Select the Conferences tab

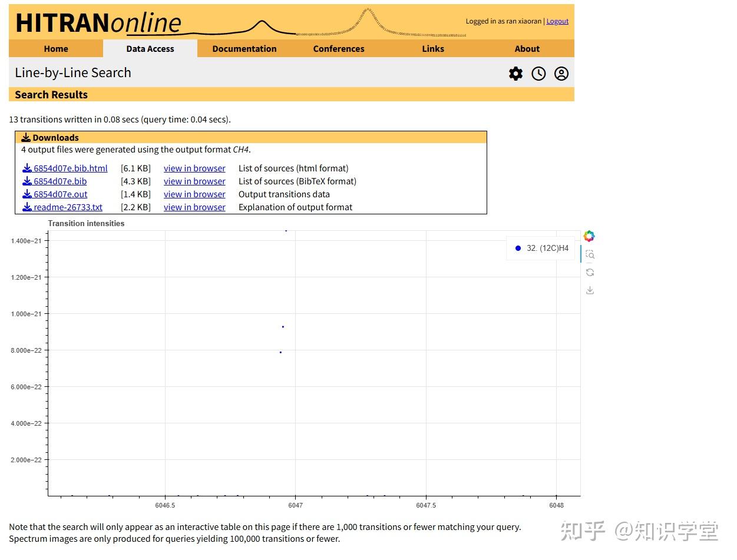338,49
